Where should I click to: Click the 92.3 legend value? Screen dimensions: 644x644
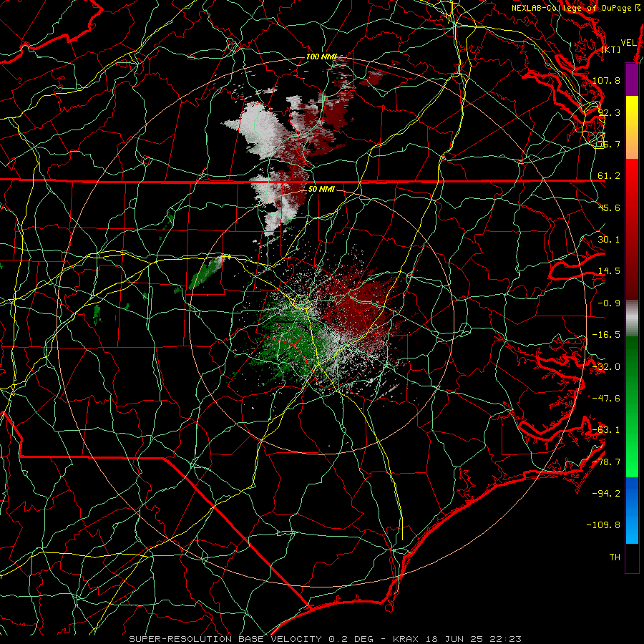click(x=609, y=112)
